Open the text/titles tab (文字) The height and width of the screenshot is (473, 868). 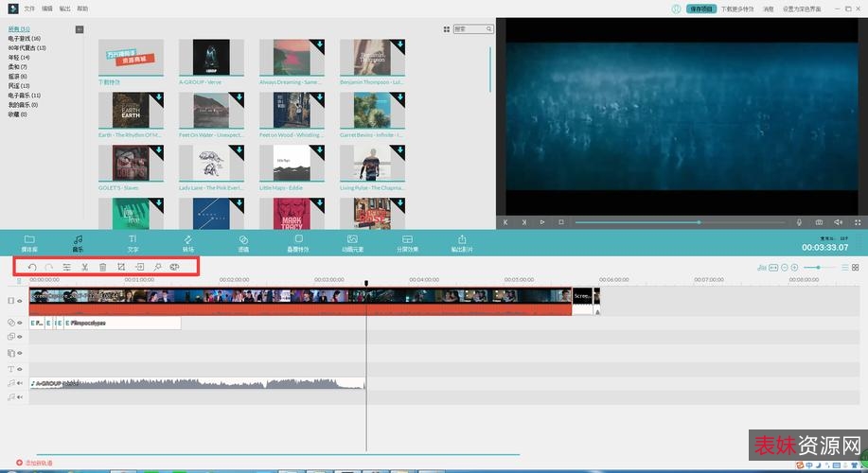tap(133, 243)
